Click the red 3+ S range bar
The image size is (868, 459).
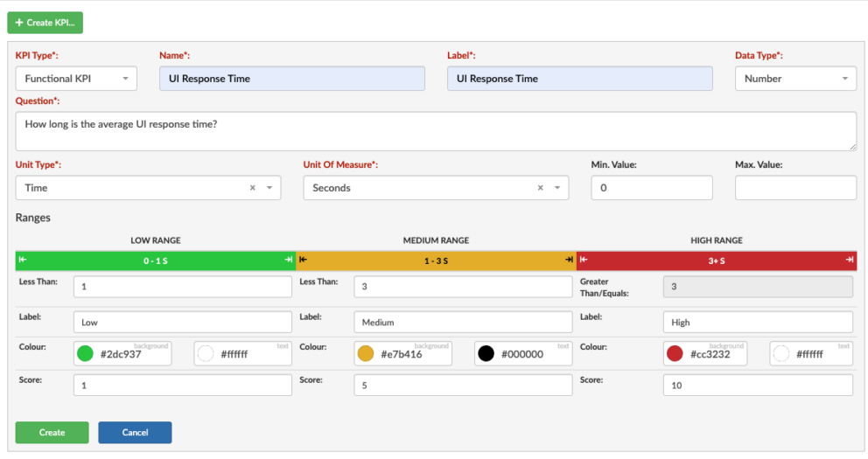point(717,261)
